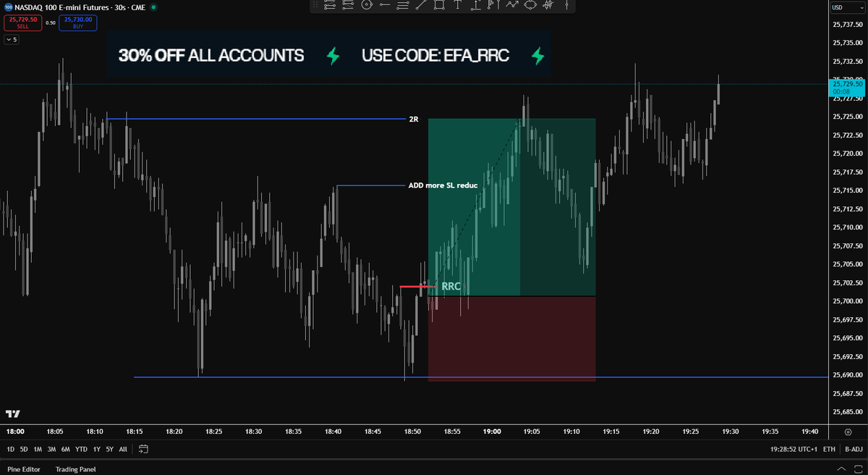
Task: Select the green profit zone of position
Action: [512, 208]
